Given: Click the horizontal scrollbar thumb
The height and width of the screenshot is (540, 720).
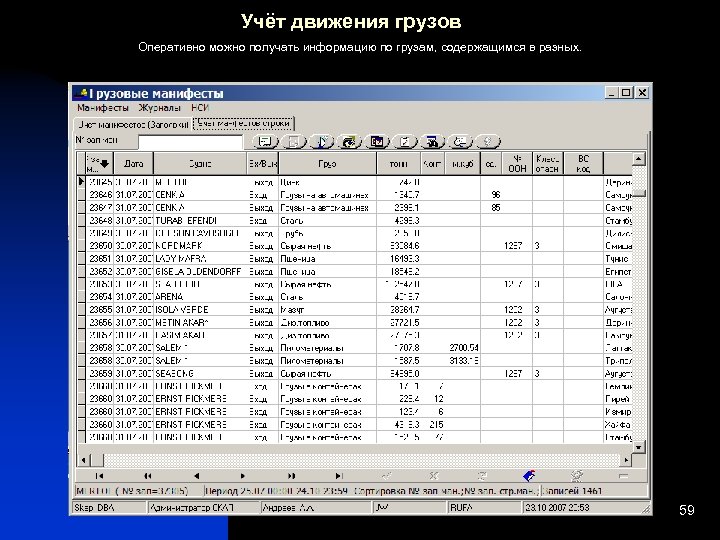Looking at the screenshot, I should (97, 460).
